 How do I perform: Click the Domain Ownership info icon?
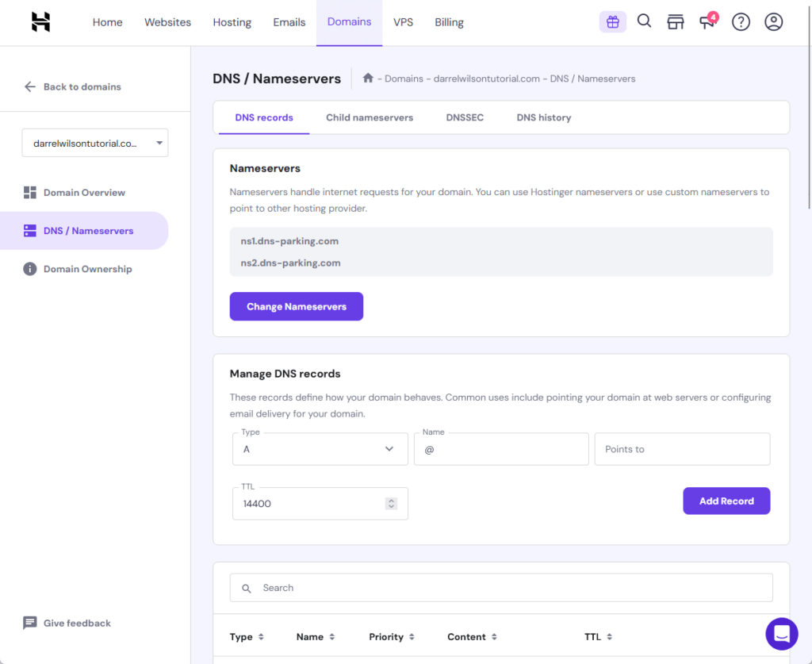(x=30, y=269)
